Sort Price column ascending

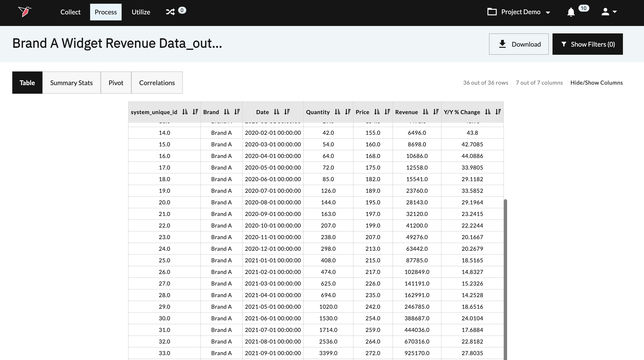coord(377,112)
